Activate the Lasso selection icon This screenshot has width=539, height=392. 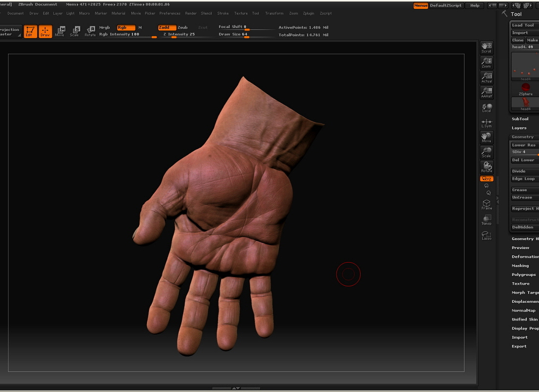486,235
